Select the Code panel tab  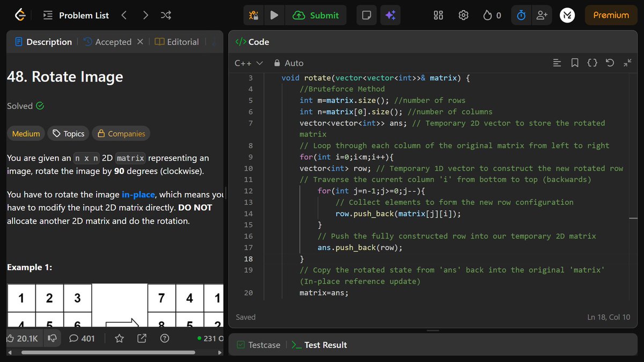253,42
